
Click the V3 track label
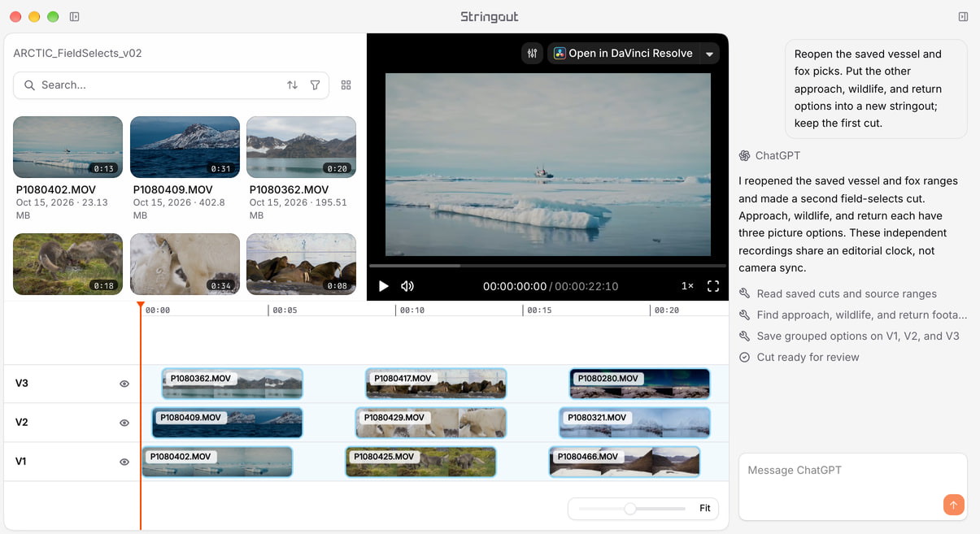pos(22,384)
